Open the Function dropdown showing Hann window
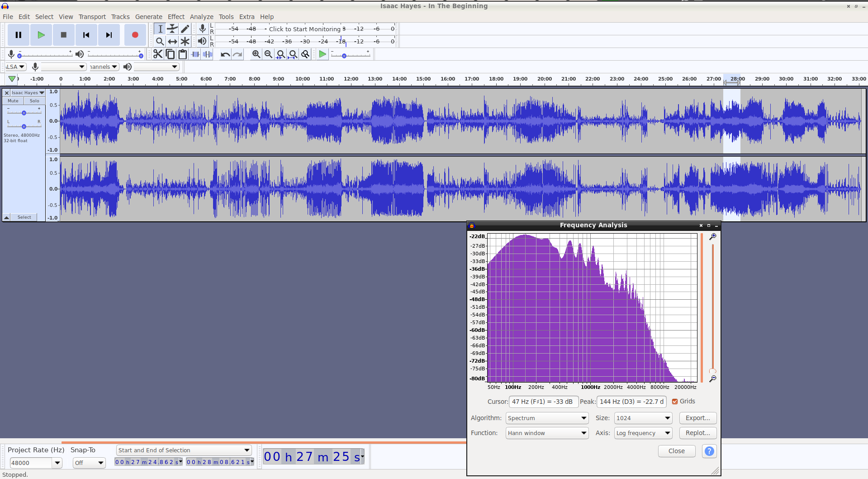 pos(547,433)
